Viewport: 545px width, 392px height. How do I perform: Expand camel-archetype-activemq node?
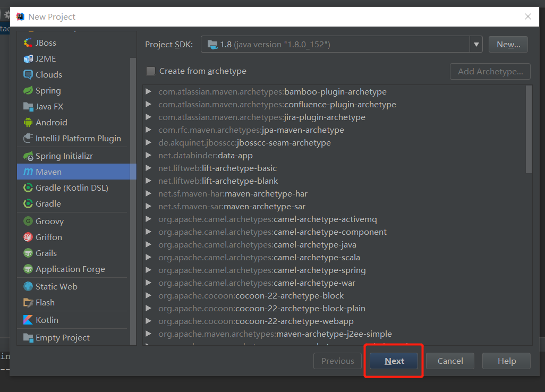(x=148, y=219)
